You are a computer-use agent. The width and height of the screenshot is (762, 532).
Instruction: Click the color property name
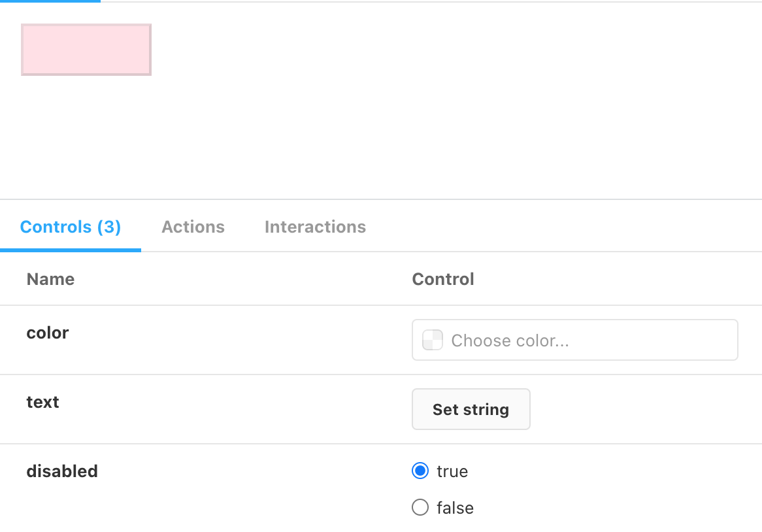47,333
